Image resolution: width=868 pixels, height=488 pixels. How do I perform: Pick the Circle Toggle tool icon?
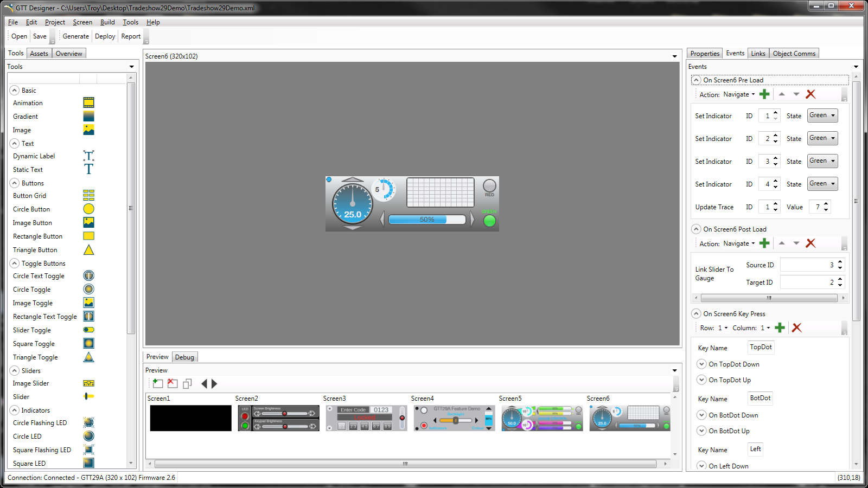[x=89, y=289]
